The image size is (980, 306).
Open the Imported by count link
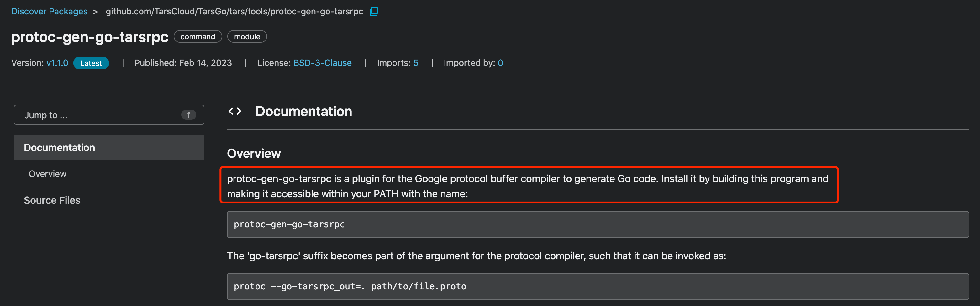[x=500, y=63]
